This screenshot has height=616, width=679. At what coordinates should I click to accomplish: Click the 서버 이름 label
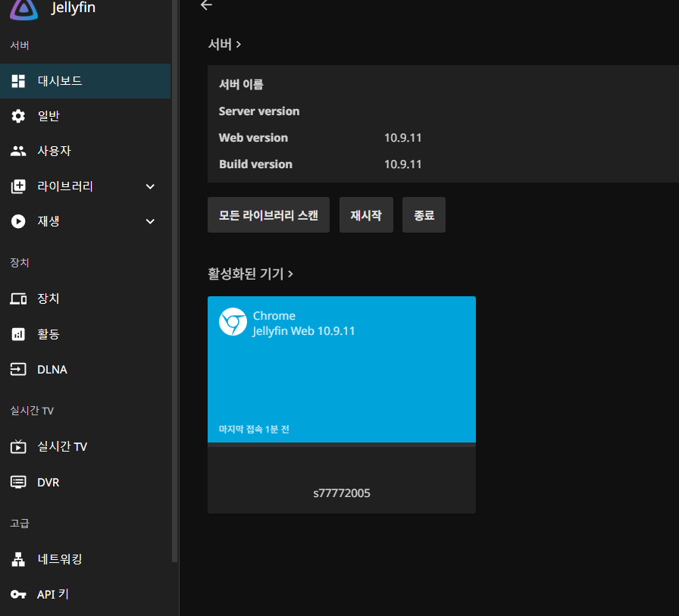pos(241,84)
